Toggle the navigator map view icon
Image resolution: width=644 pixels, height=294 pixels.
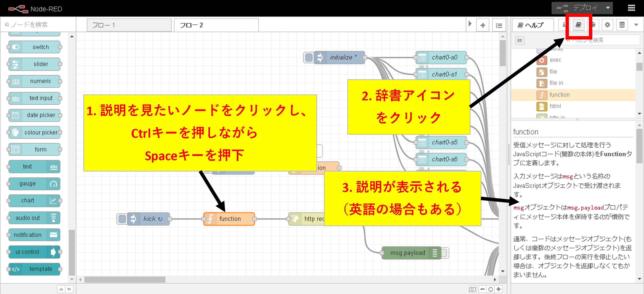coord(472,289)
